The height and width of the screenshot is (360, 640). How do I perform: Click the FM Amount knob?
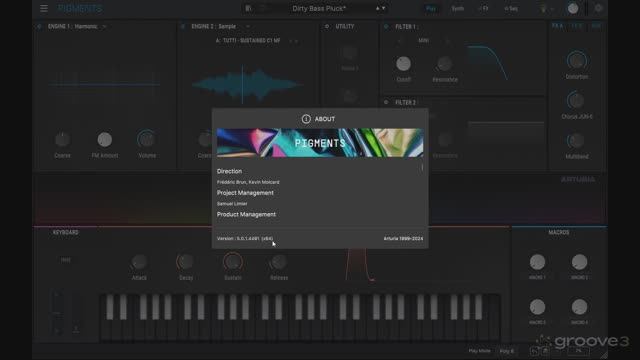click(x=104, y=140)
